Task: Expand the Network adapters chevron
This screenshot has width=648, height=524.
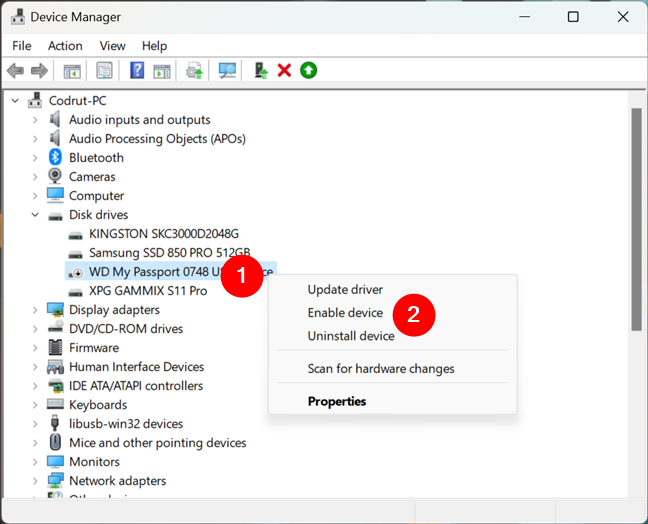Action: tap(35, 481)
